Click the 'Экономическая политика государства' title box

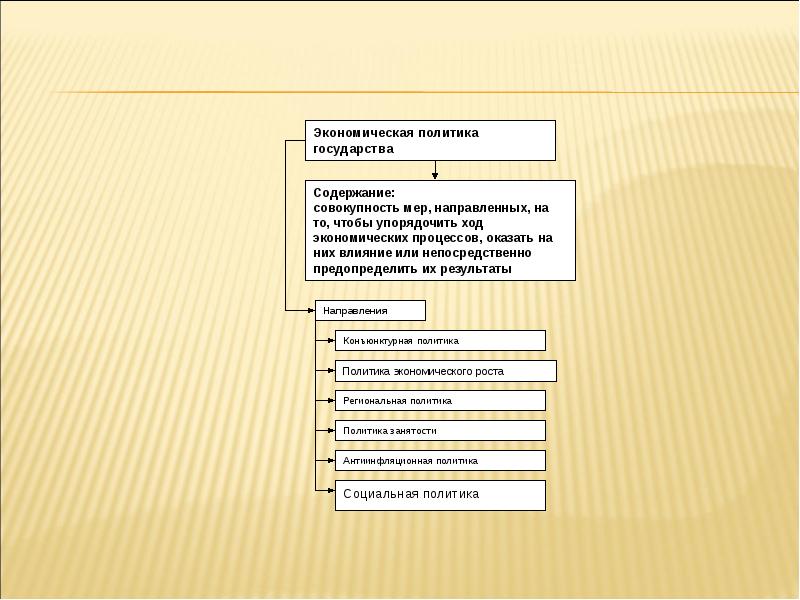point(429,140)
